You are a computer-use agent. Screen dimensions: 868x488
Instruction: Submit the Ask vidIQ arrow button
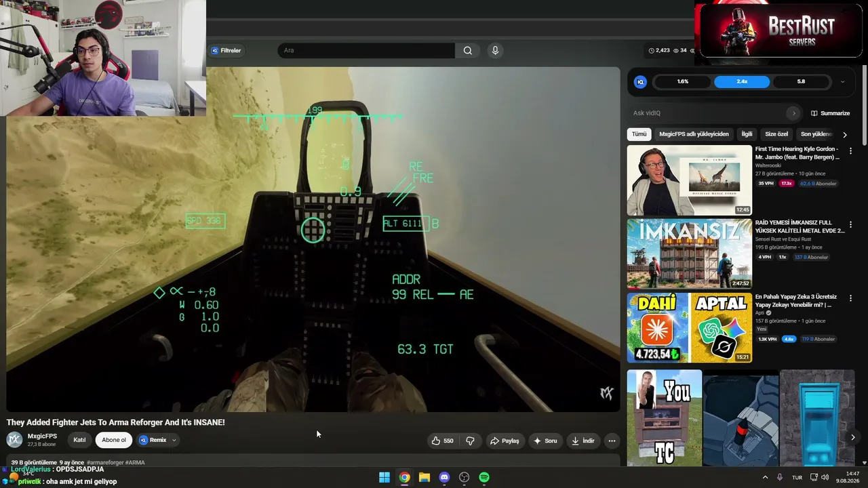coord(793,113)
